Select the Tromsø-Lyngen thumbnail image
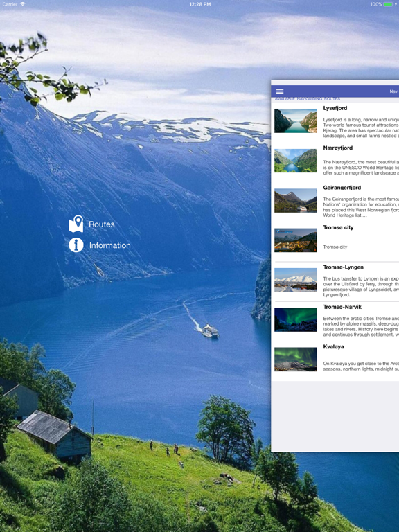This screenshot has height=532, width=399. (296, 280)
